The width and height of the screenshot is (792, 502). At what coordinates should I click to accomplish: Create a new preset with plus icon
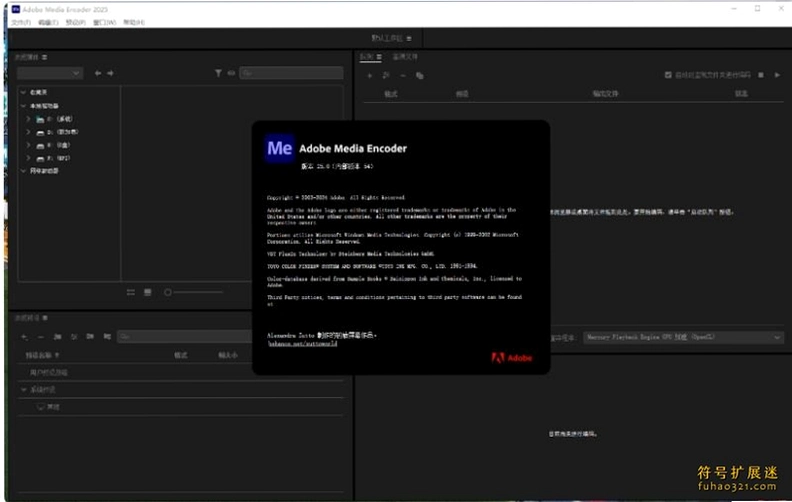(x=24, y=337)
